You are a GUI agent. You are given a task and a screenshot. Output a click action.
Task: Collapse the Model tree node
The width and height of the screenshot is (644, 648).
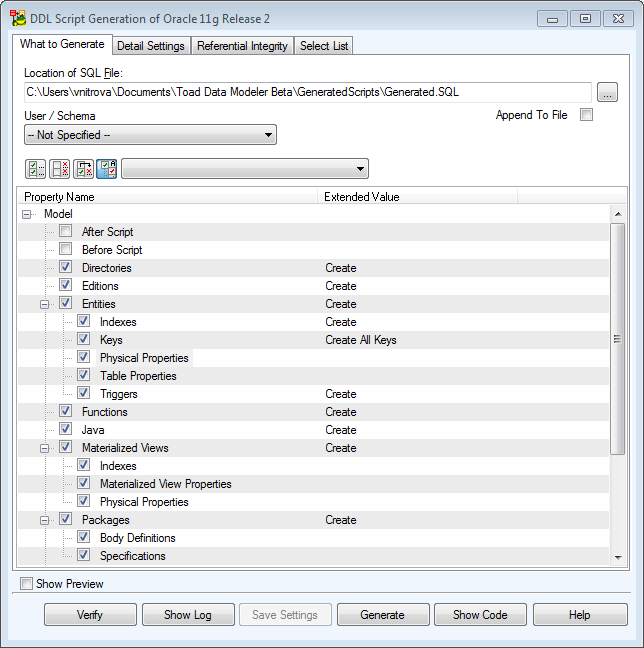(26, 214)
